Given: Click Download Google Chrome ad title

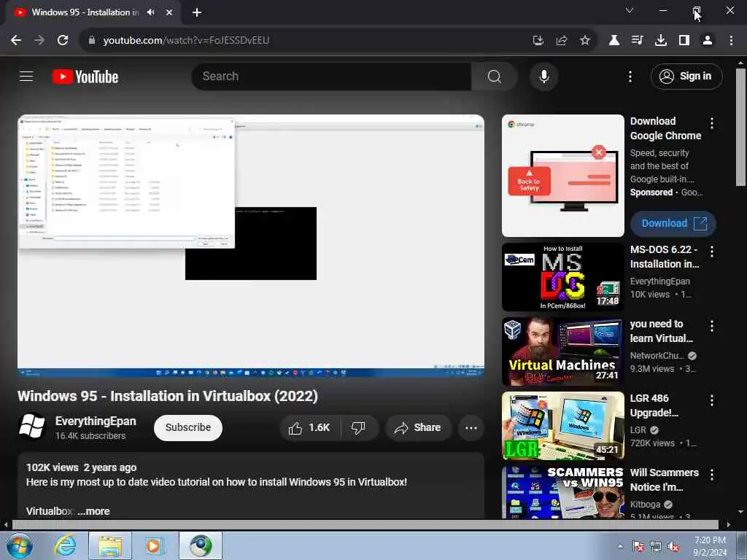Looking at the screenshot, I should (x=665, y=128).
